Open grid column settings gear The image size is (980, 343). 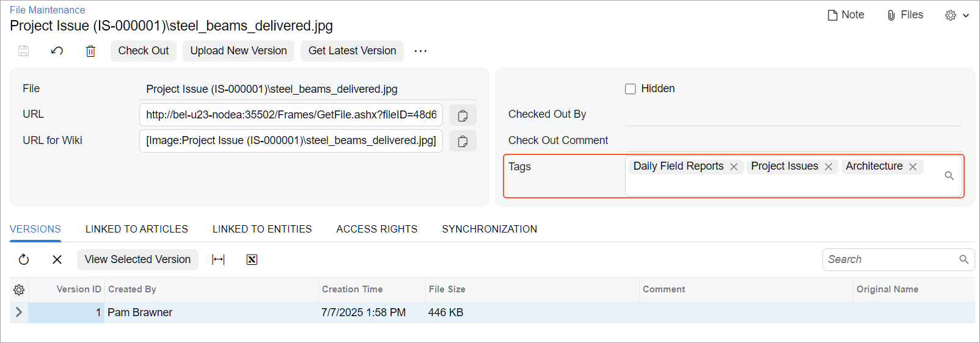point(19,289)
